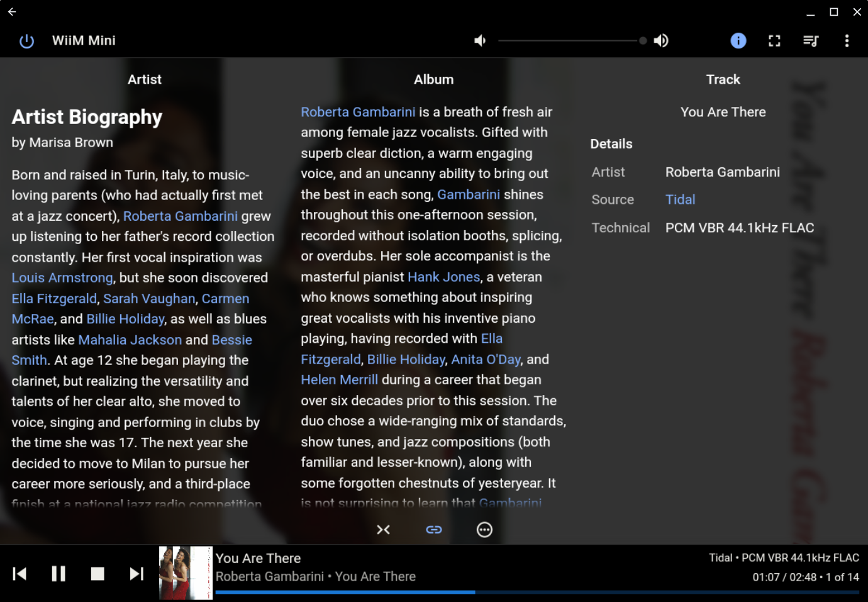Pause playback
868x602 pixels.
pyautogui.click(x=58, y=574)
